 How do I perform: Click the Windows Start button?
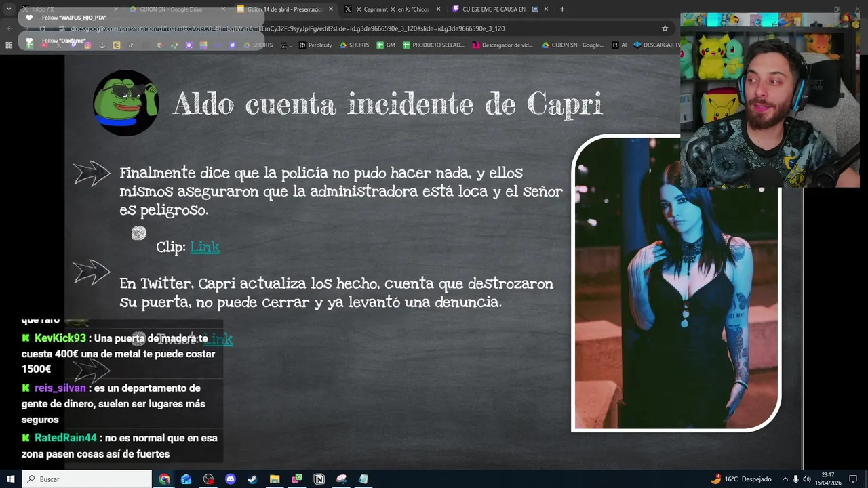point(10,479)
